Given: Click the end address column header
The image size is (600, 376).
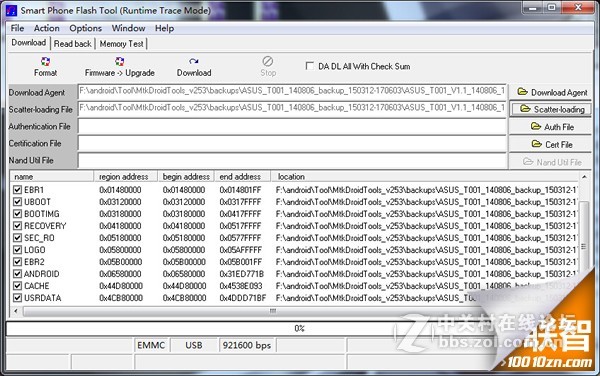Looking at the screenshot, I should coord(242,177).
